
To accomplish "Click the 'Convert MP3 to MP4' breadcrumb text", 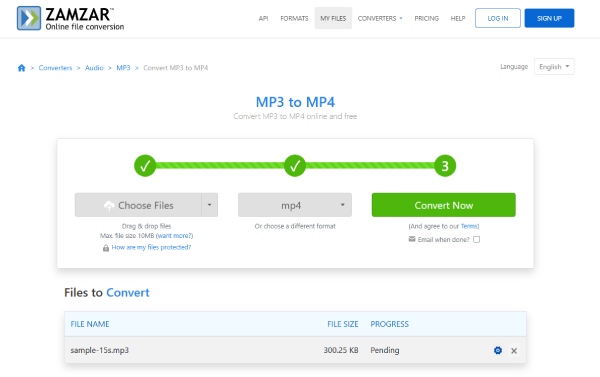I will point(176,68).
